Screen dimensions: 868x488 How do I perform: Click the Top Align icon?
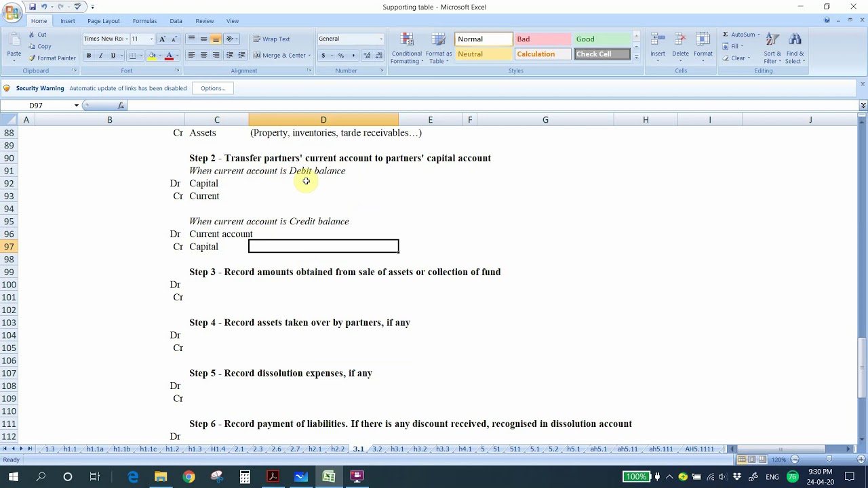[191, 39]
